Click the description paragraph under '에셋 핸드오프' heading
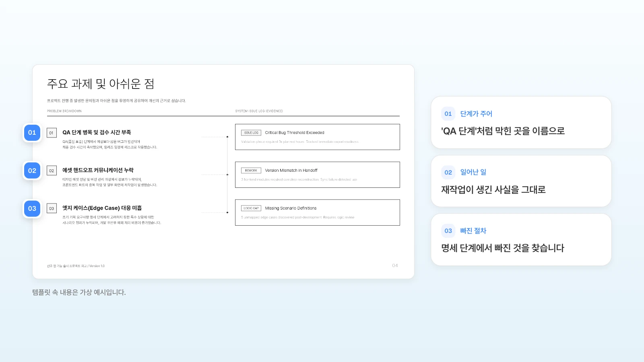The image size is (644, 362). [x=109, y=182]
